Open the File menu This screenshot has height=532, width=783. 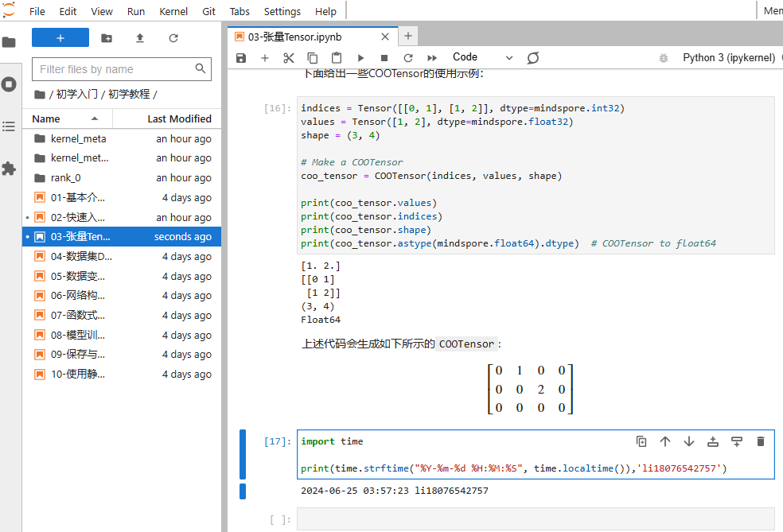click(x=37, y=11)
